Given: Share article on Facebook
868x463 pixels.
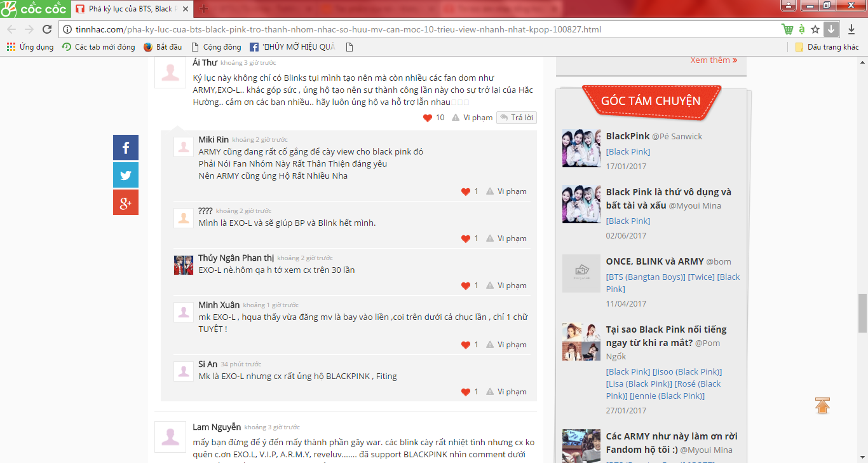Looking at the screenshot, I should coord(126,148).
